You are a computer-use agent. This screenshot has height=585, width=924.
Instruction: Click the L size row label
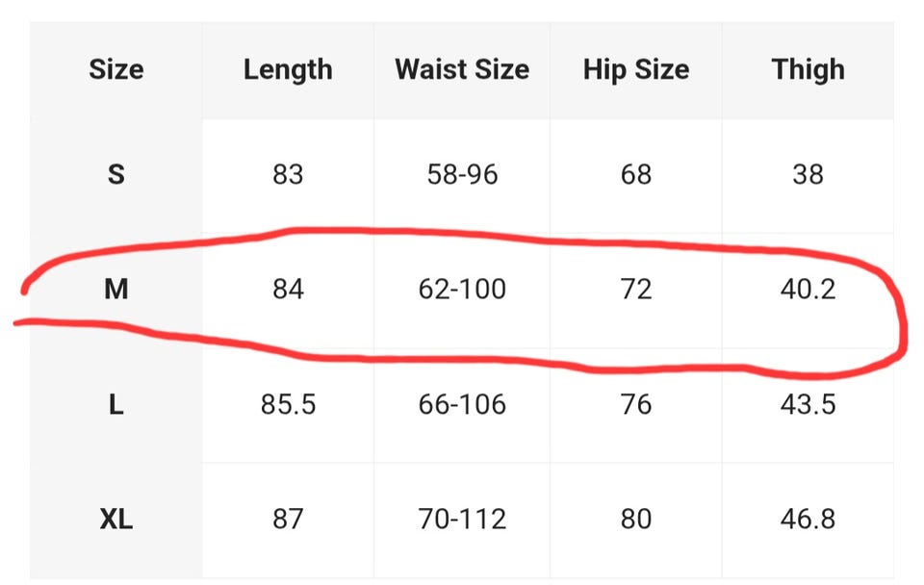[x=115, y=404]
